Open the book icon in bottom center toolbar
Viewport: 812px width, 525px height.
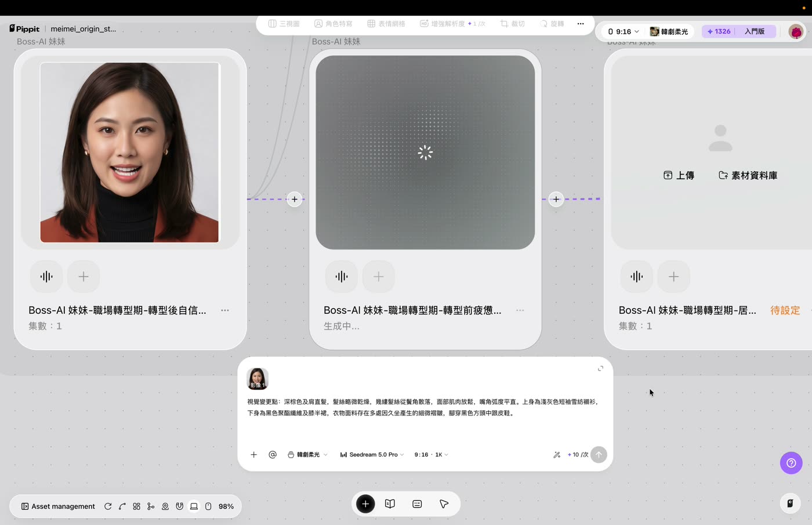(x=390, y=504)
